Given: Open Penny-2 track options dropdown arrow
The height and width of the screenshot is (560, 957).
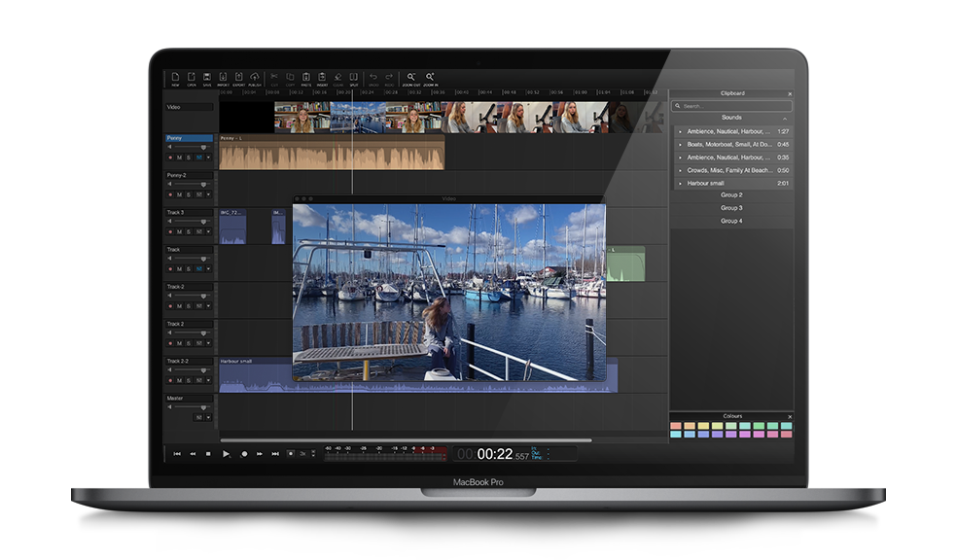Looking at the screenshot, I should pyautogui.click(x=209, y=194).
